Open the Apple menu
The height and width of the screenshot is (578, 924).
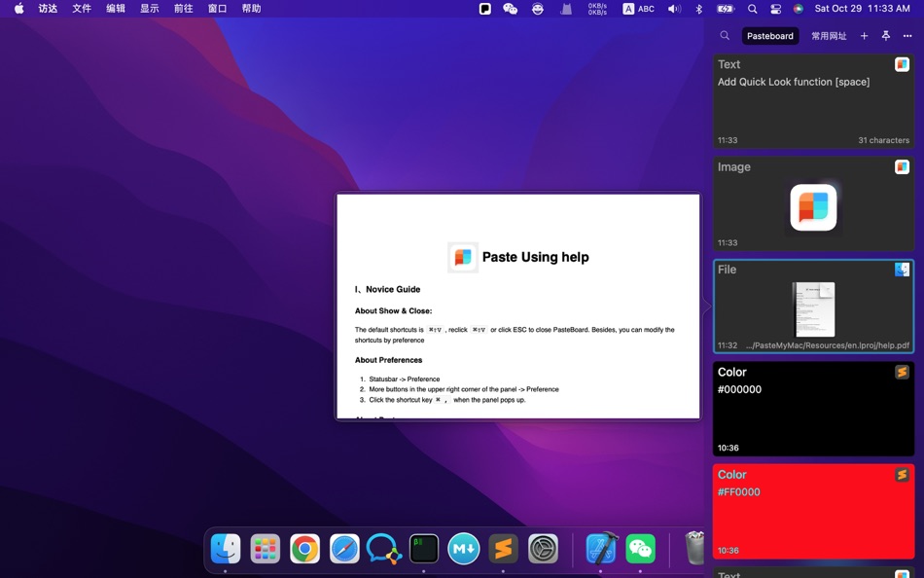pyautogui.click(x=18, y=8)
